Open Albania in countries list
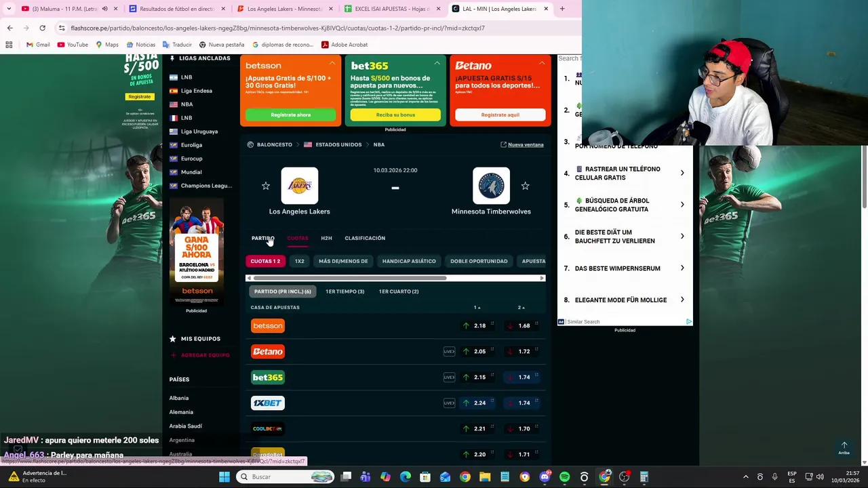 coord(179,398)
